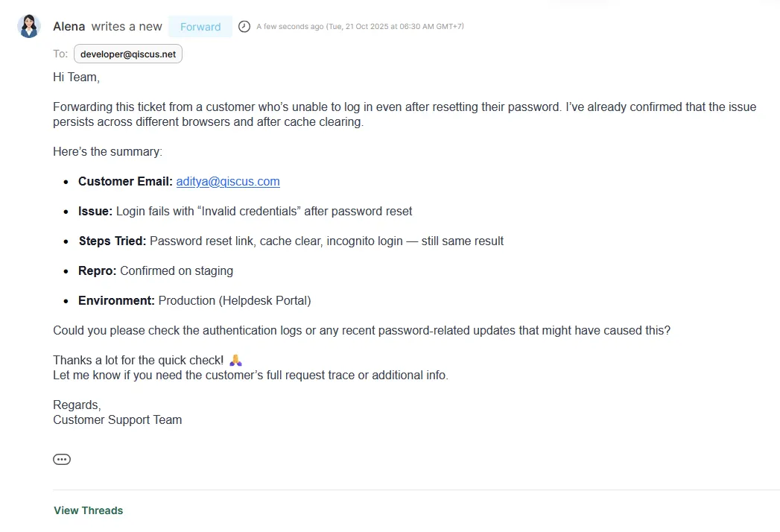Click the "Here's the summary:" line
The image size is (780, 532).
point(107,151)
